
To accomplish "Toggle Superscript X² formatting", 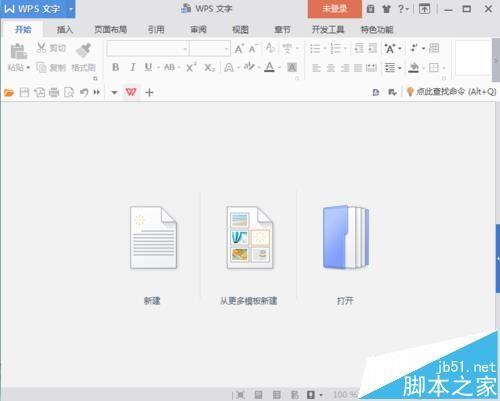I will (191, 67).
